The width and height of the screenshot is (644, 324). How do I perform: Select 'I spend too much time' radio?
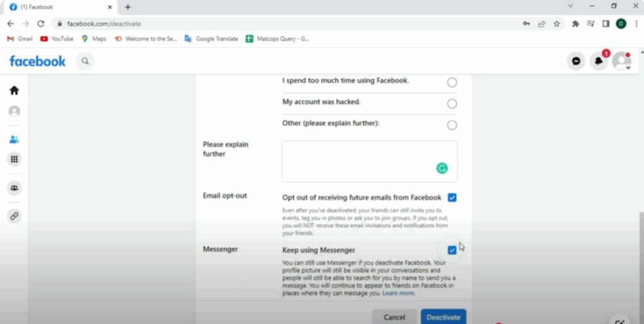point(452,82)
